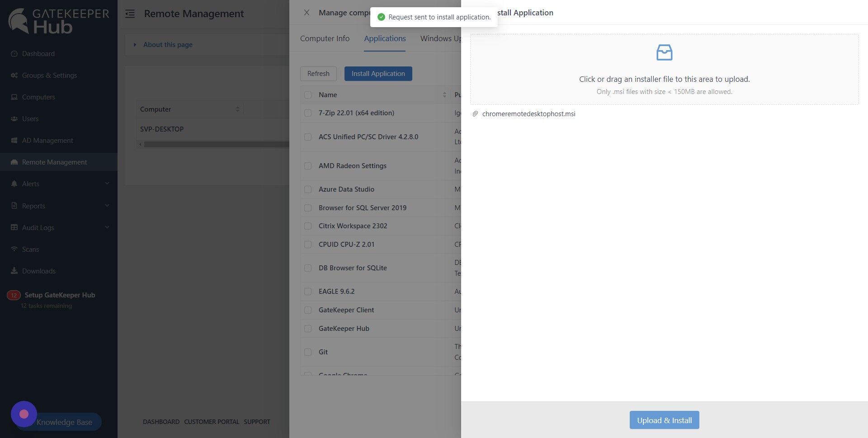Click the Upload & Install button

point(664,420)
